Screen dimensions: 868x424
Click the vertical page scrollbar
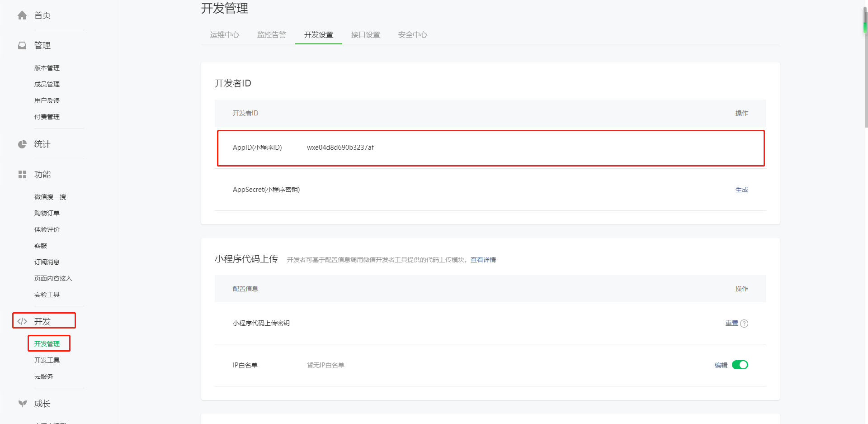865,68
